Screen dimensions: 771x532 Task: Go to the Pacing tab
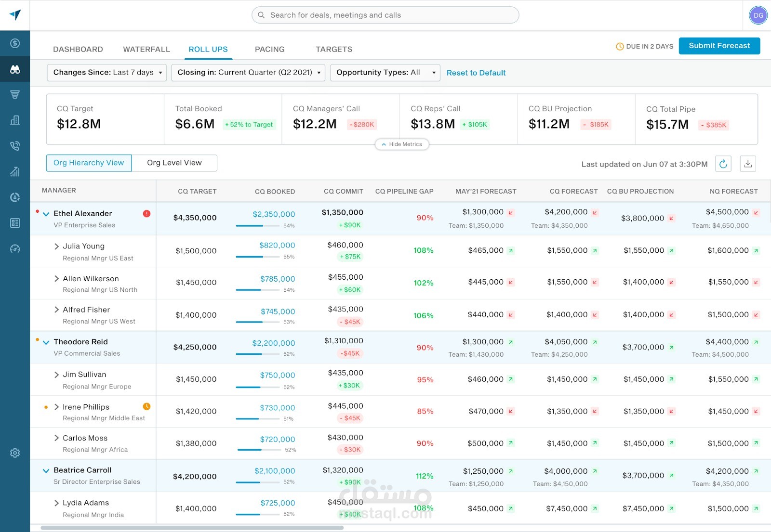pyautogui.click(x=270, y=49)
